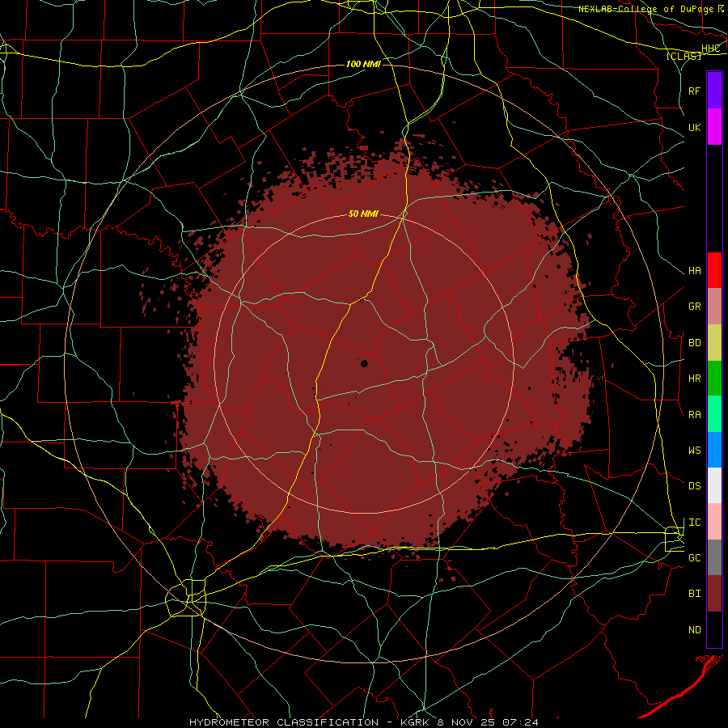Pick the RA light-green legend swatch
The width and height of the screenshot is (728, 728).
point(714,414)
